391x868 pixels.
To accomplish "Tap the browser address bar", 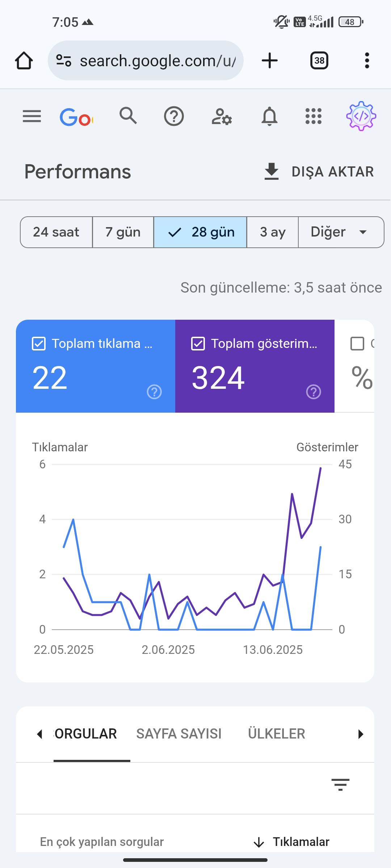I will click(x=146, y=60).
